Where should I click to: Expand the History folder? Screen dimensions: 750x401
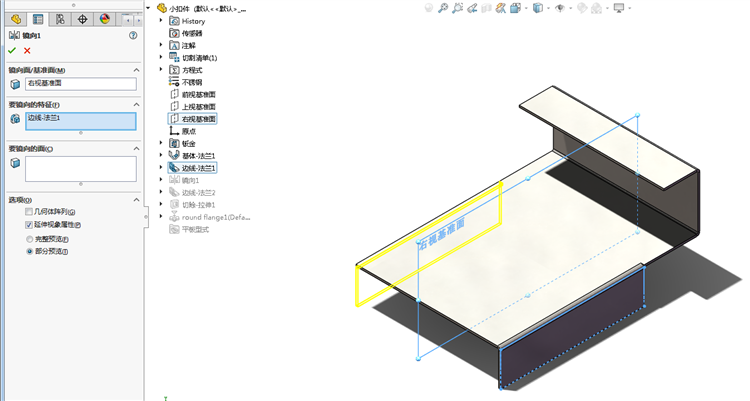(161, 21)
